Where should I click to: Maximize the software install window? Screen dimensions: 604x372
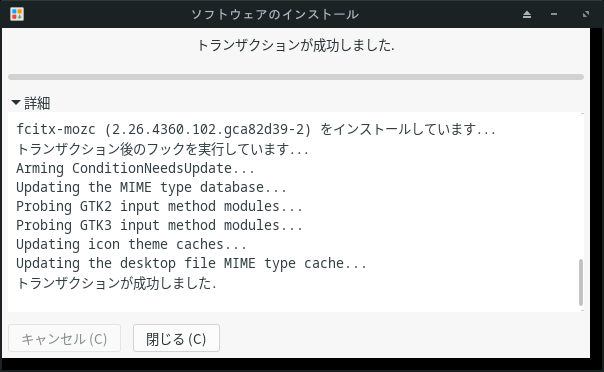coord(586,14)
